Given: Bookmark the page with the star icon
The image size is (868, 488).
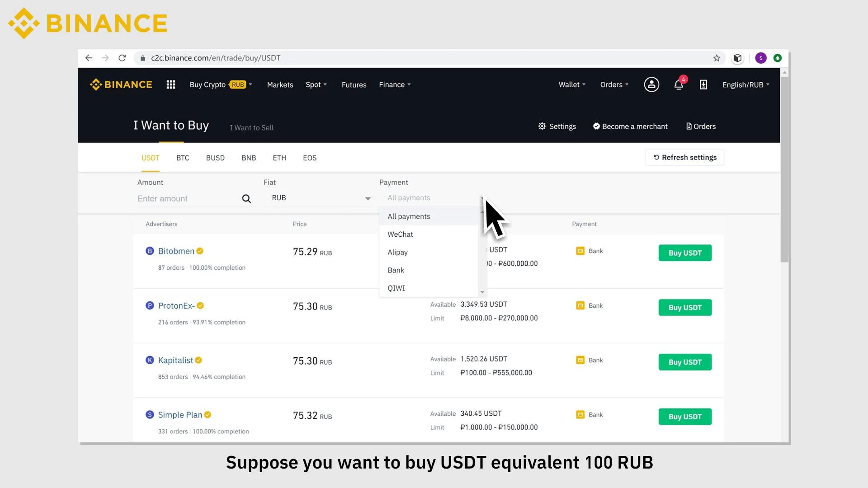Looking at the screenshot, I should [717, 58].
